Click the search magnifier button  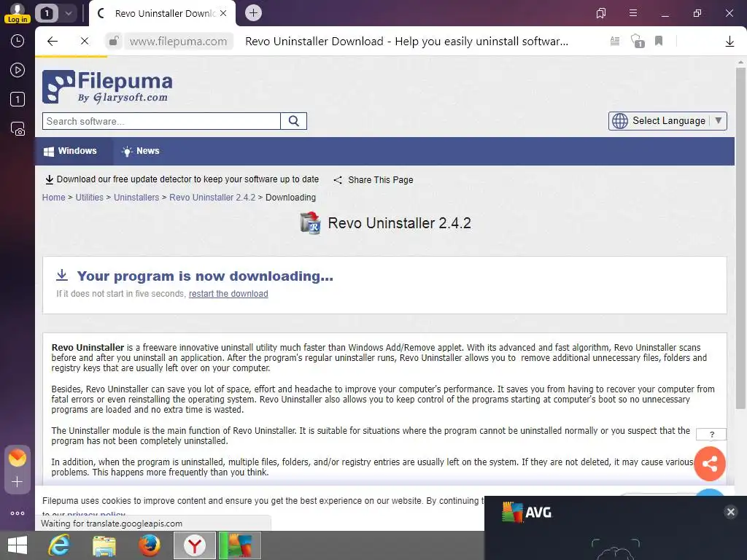click(x=293, y=121)
